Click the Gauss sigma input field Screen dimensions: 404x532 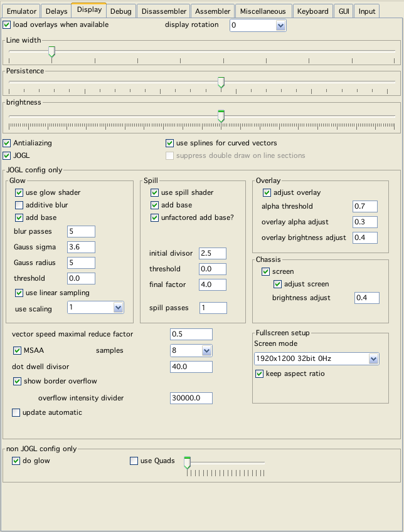pyautogui.click(x=82, y=247)
